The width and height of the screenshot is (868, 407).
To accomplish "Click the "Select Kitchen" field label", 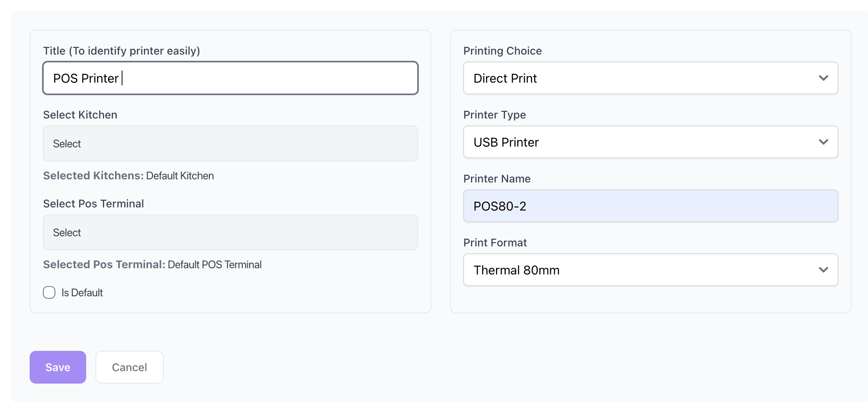I will (x=80, y=115).
